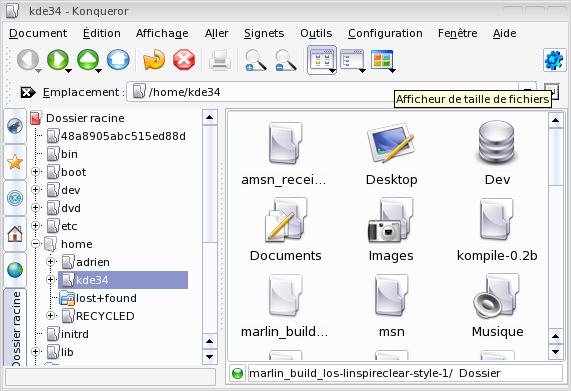Click the animated KDE gear icon
This screenshot has height=391, width=571.
pyautogui.click(x=554, y=60)
